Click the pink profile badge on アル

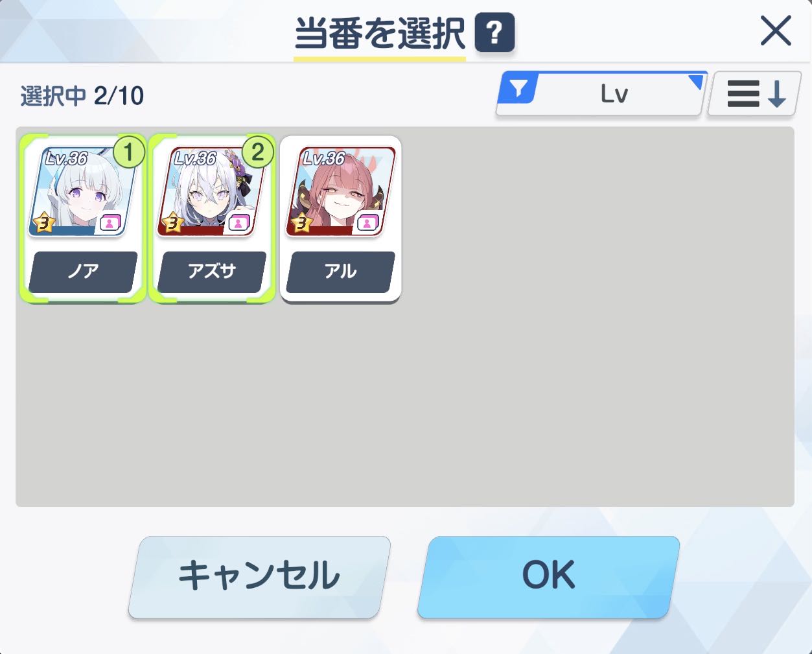click(x=367, y=223)
